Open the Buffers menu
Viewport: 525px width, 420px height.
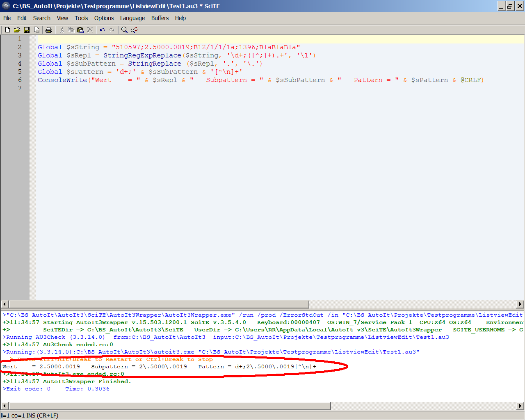click(160, 18)
